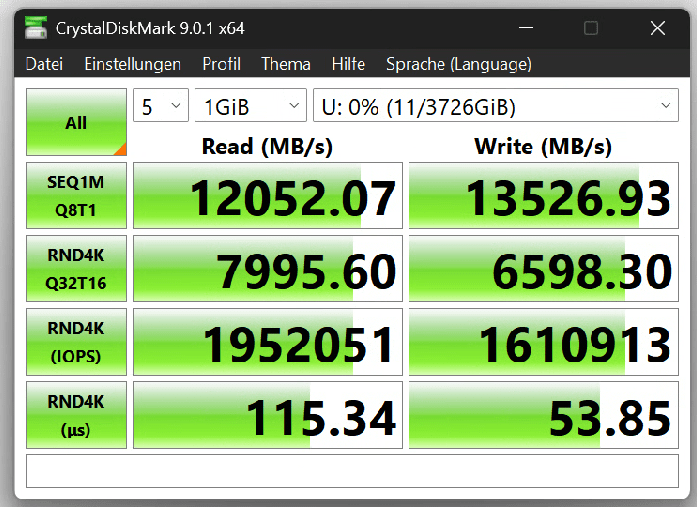Click the empty comment field at bottom

(352, 471)
